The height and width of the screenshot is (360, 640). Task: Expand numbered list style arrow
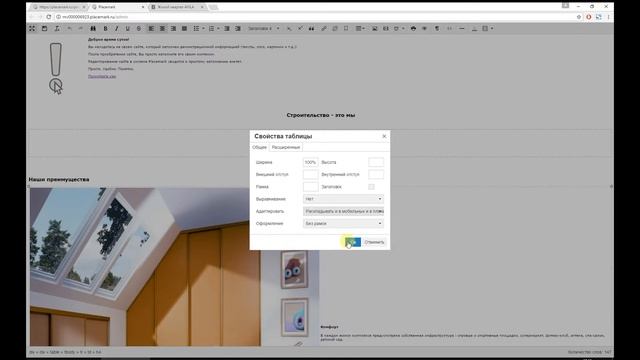[218, 29]
